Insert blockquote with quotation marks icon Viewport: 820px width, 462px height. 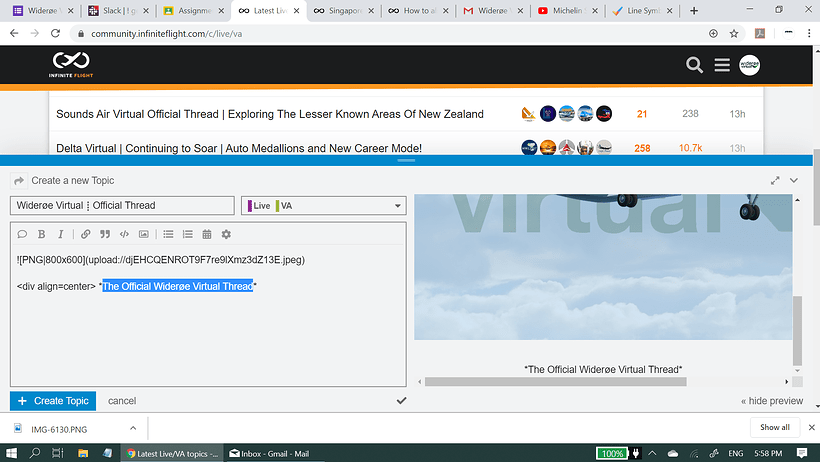tap(105, 234)
